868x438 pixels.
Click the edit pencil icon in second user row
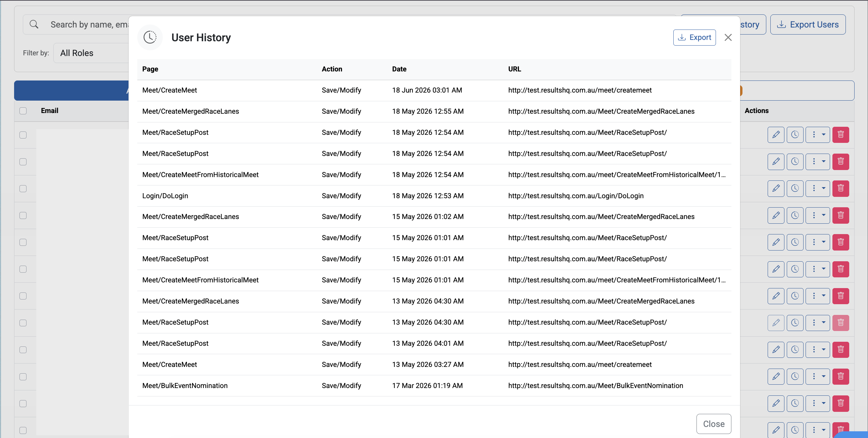[776, 162]
